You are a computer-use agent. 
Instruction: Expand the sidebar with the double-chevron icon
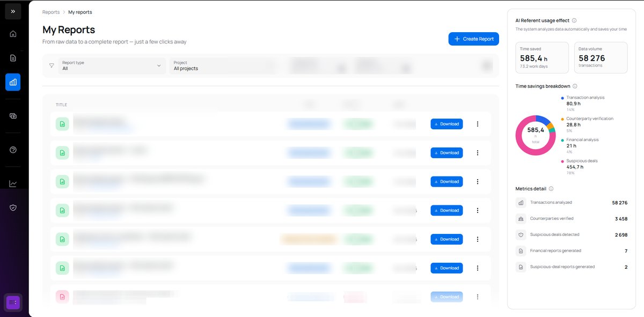(x=13, y=11)
